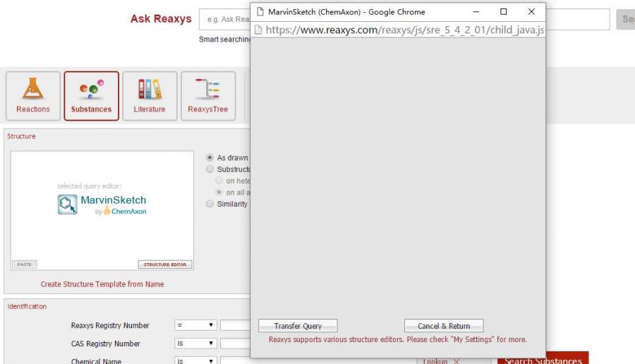Select the As drawn radio button
Screen dimensions: 635x364
point(210,157)
